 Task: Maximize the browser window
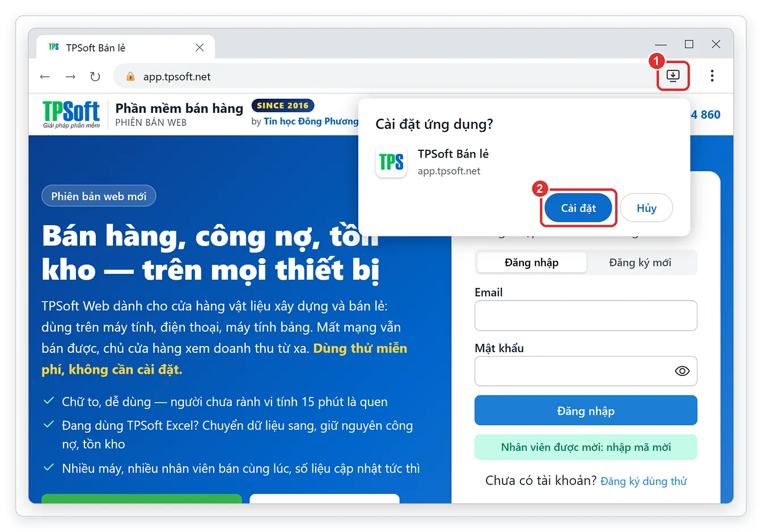[689, 44]
